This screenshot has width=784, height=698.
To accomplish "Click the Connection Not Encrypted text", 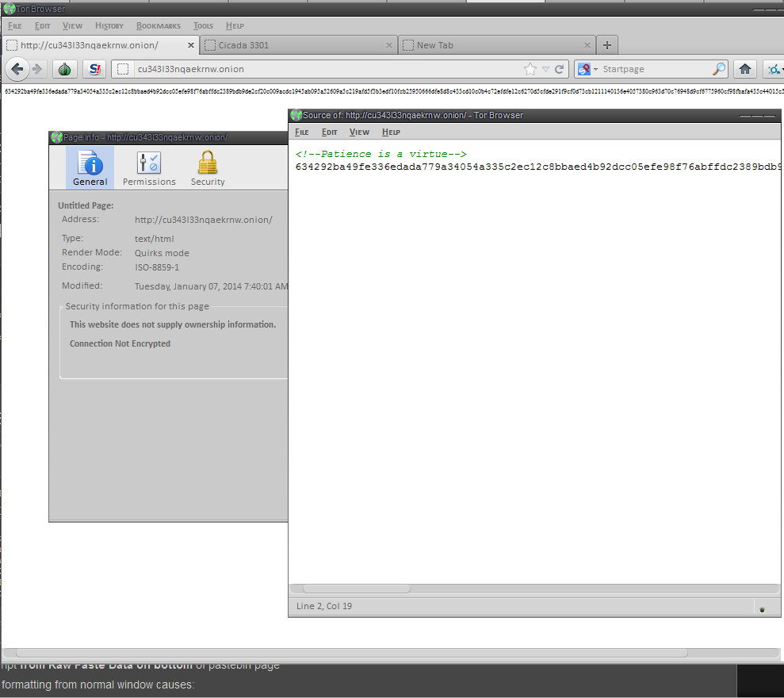I will (120, 343).
